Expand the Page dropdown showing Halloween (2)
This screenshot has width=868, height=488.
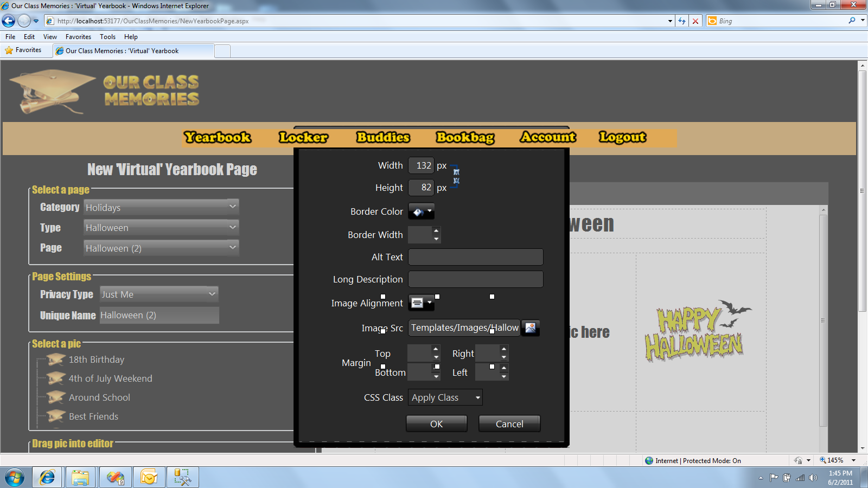click(161, 248)
